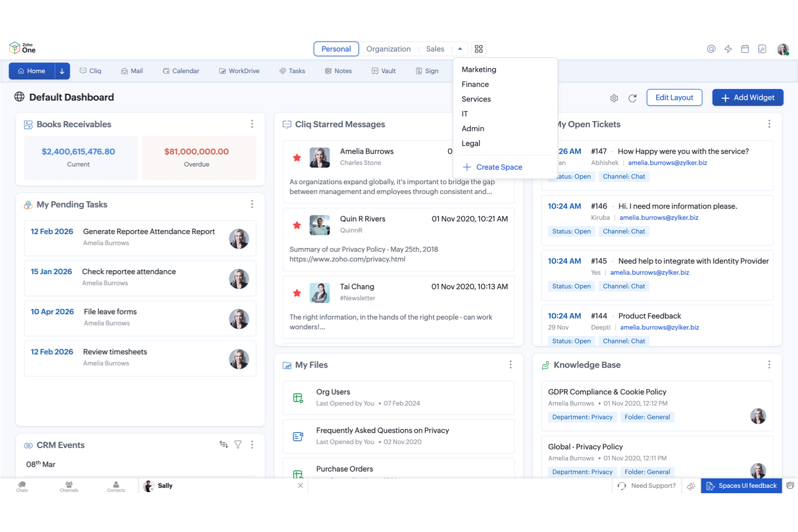Open the all spaces grid icon
The width and height of the screenshot is (798, 532).
point(478,49)
